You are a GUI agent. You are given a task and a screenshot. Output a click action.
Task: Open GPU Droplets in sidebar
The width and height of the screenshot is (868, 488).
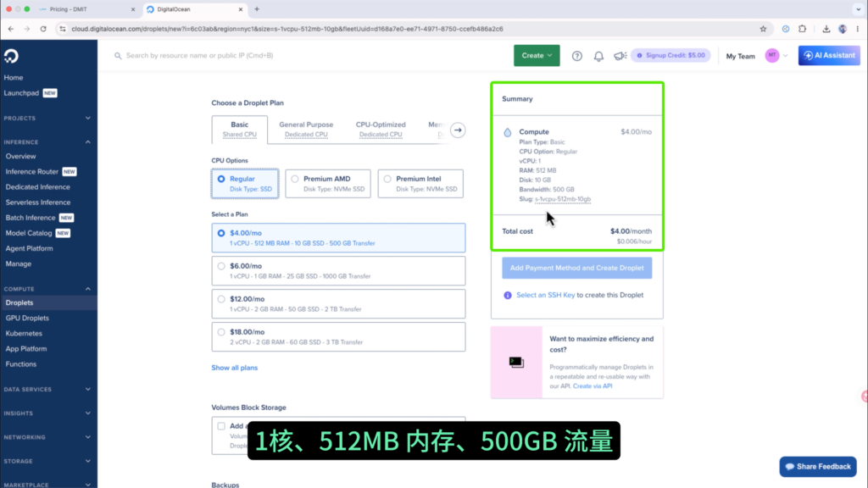27,319
